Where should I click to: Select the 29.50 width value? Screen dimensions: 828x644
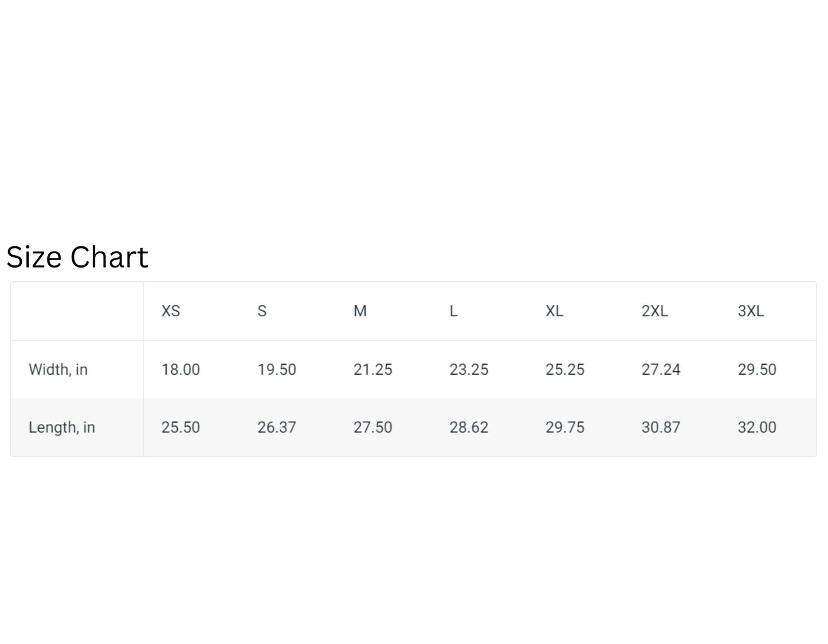(x=757, y=370)
